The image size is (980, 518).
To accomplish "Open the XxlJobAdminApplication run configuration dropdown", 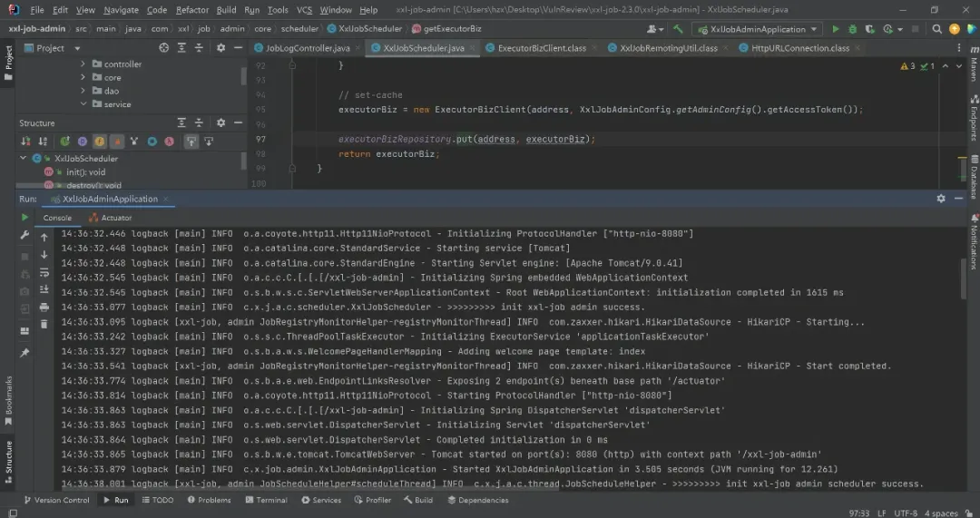I will coord(757,29).
